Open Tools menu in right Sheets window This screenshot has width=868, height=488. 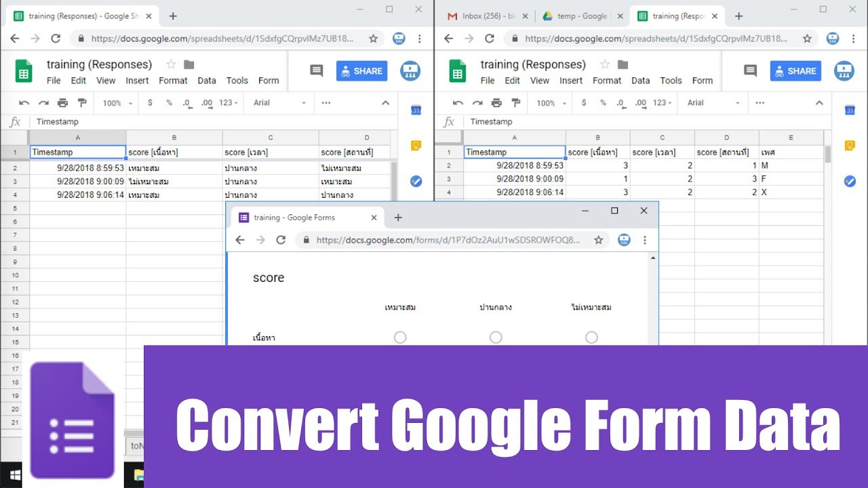(x=671, y=81)
